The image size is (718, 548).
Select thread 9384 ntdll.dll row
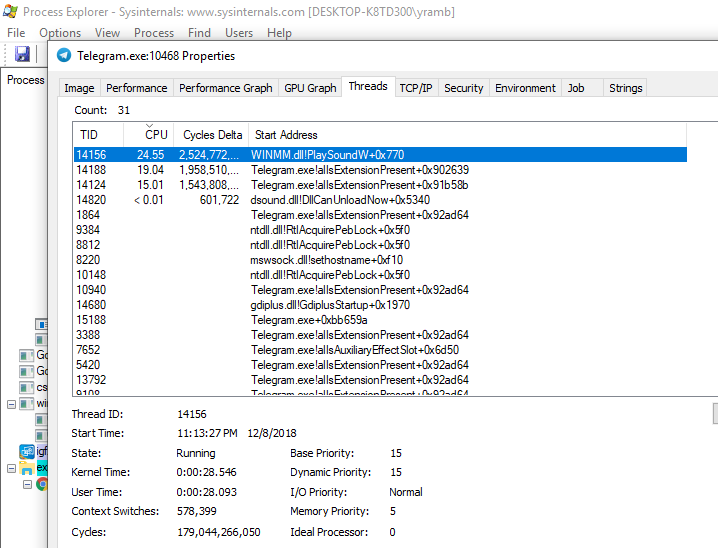coord(380,230)
